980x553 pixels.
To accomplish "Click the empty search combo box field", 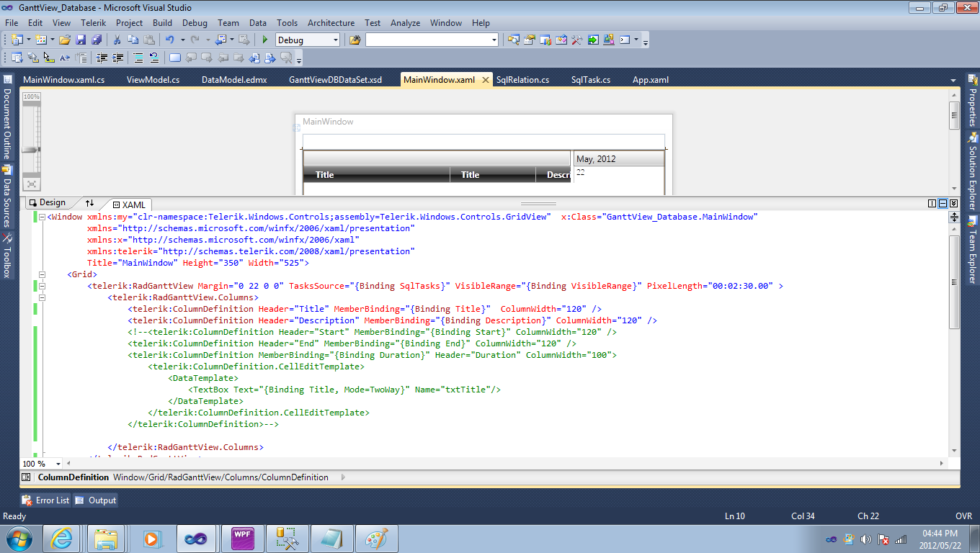I will (432, 40).
